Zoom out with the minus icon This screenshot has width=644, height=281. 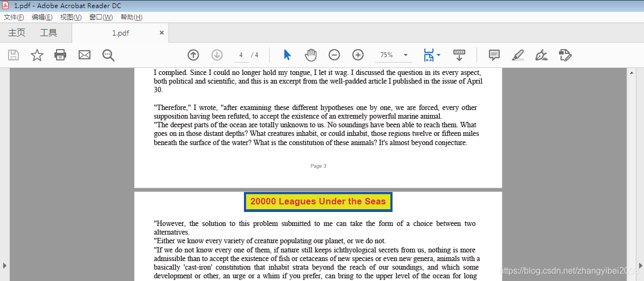coord(334,54)
